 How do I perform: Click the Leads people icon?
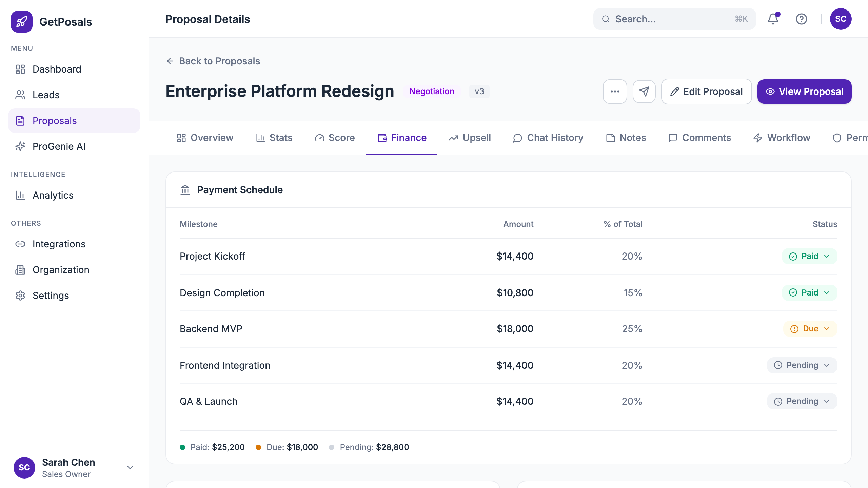20,95
